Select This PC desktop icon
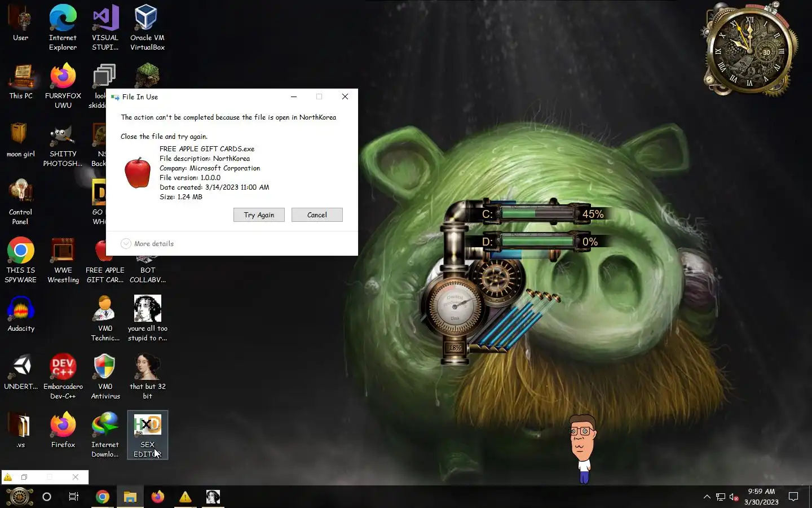The height and width of the screenshot is (508, 812). tap(21, 82)
